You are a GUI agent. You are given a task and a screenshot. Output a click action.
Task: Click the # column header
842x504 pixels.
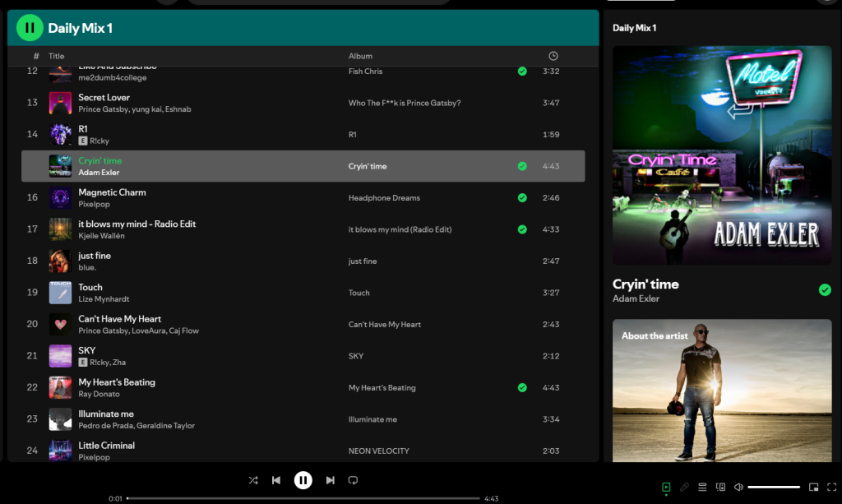(36, 56)
